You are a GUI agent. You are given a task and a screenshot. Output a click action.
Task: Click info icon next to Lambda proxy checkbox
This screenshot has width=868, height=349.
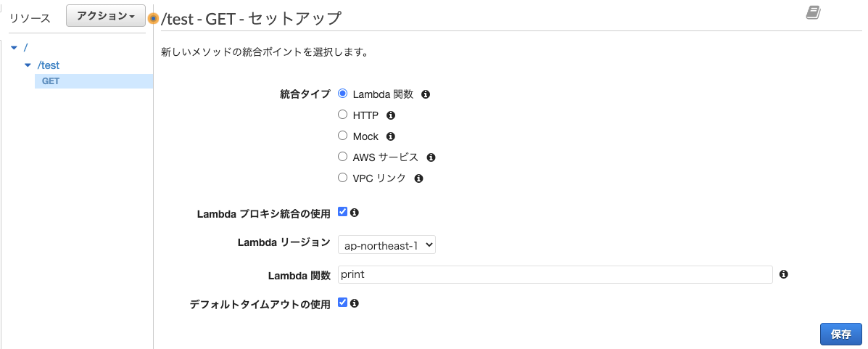pos(355,213)
